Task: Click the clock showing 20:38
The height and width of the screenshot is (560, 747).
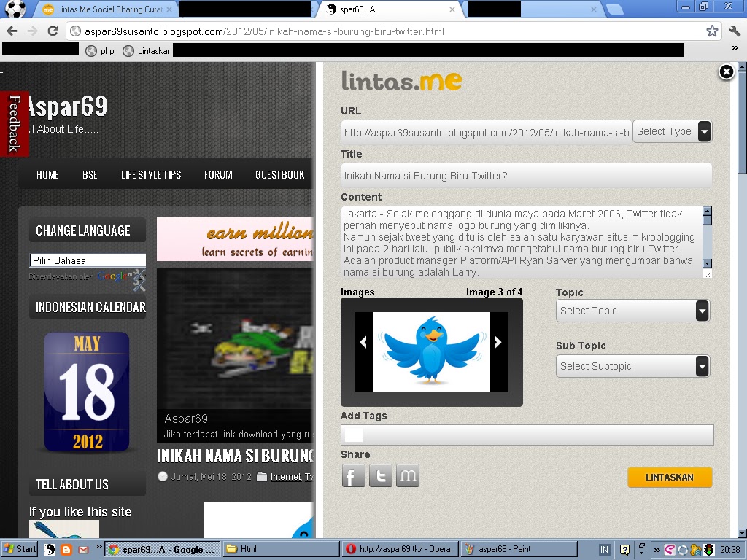Action: 729,550
